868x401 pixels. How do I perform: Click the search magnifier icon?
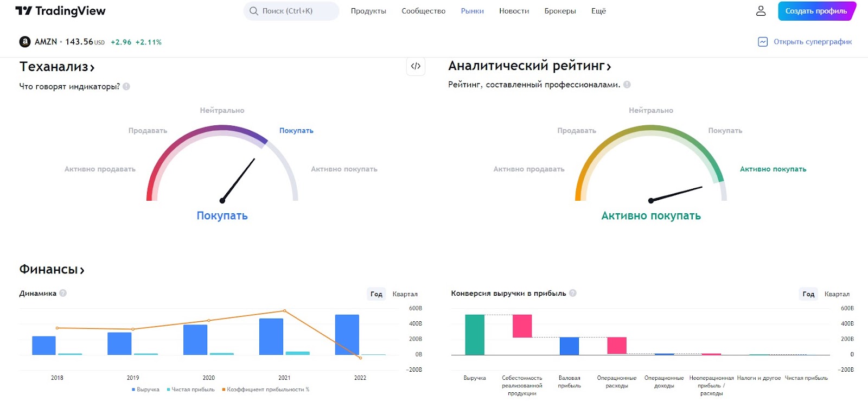253,11
